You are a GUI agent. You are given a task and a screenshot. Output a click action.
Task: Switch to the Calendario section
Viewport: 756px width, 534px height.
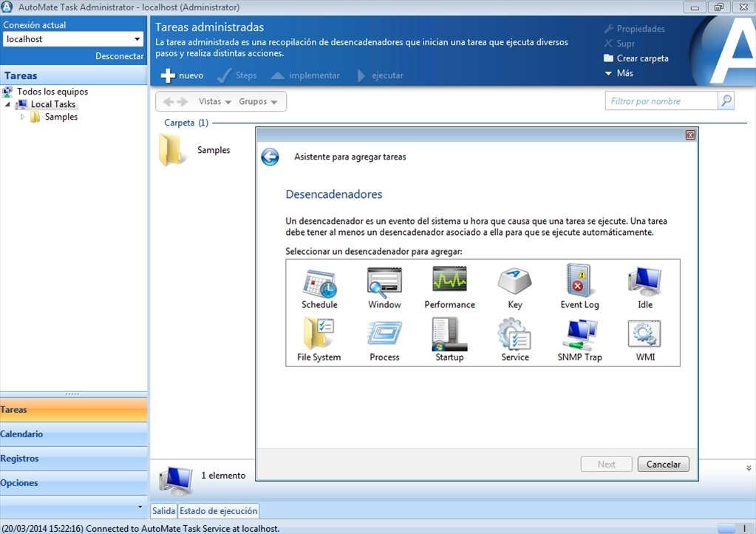(73, 434)
